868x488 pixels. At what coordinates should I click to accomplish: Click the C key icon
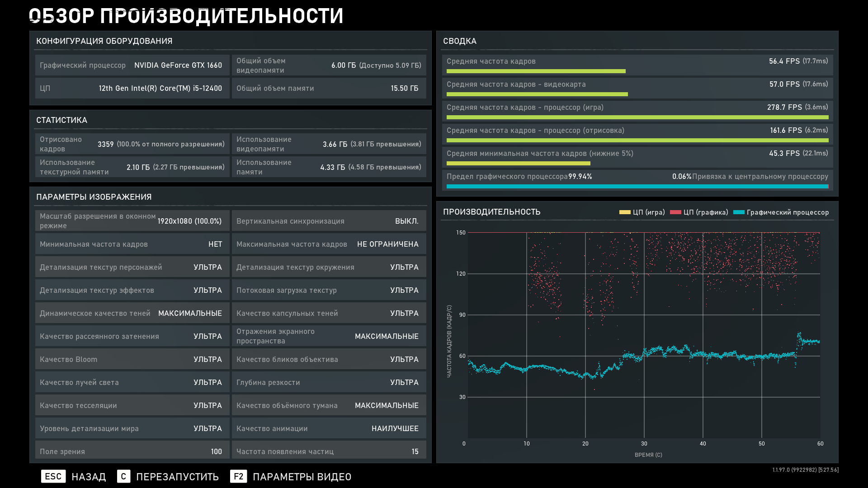[x=123, y=476]
